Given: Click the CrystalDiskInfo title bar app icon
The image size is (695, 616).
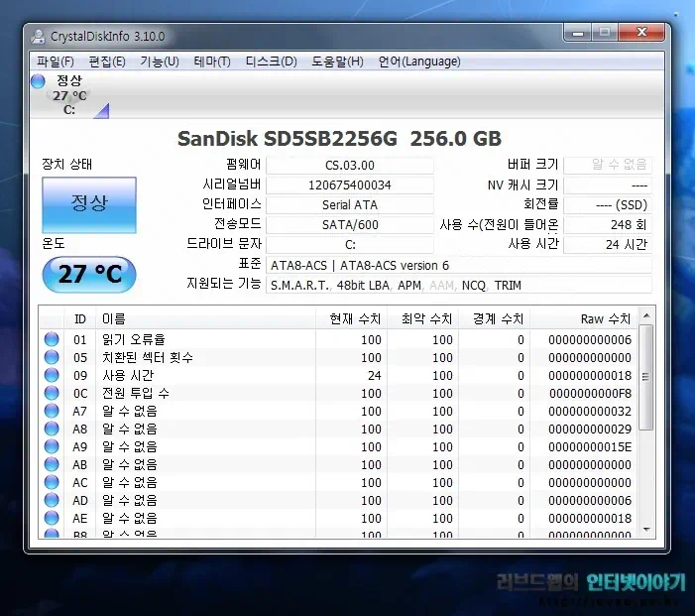Looking at the screenshot, I should pyautogui.click(x=38, y=37).
